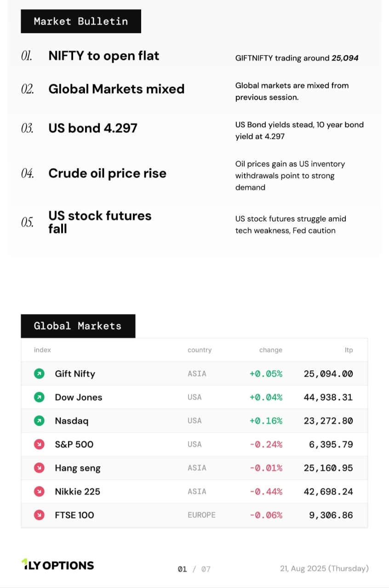Click the 01 / 07 page indicator
This screenshot has width=389, height=588.
pyautogui.click(x=194, y=569)
